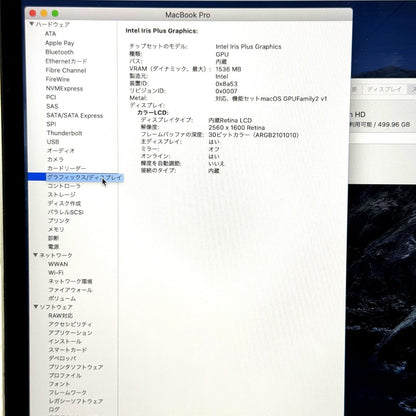
Task: Select インストール in the sidebar
Action: pos(65,341)
